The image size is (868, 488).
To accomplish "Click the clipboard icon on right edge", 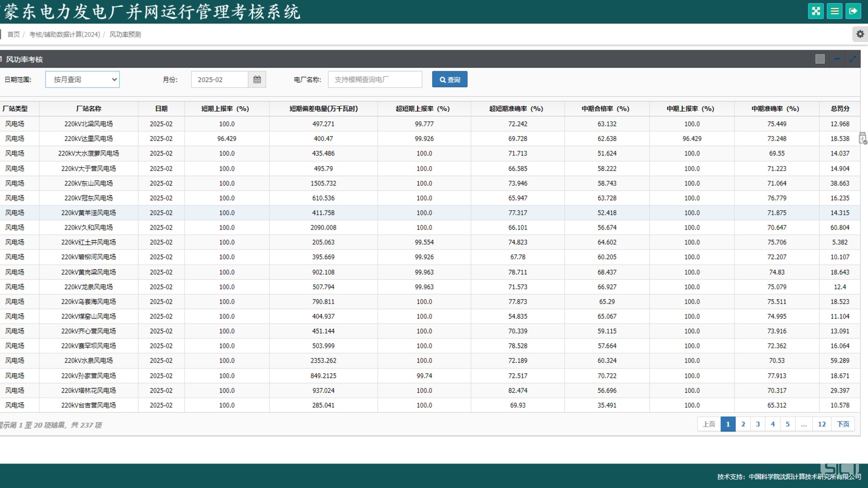I will (x=863, y=138).
